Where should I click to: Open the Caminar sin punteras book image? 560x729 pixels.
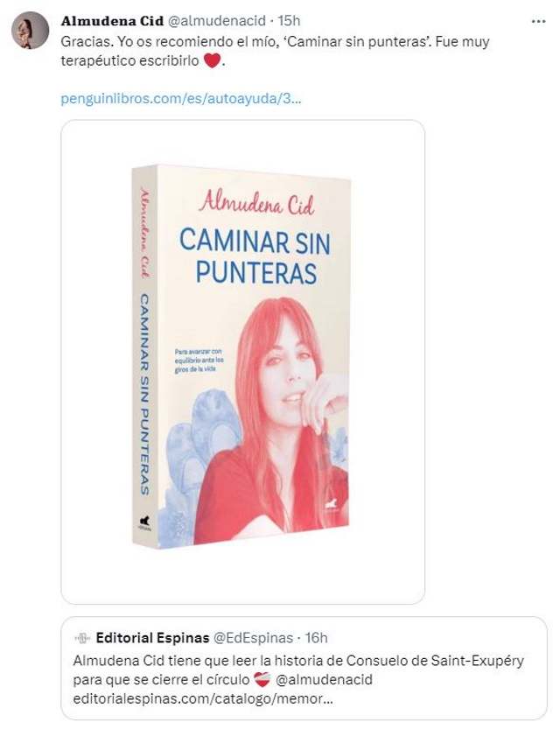[x=242, y=361]
